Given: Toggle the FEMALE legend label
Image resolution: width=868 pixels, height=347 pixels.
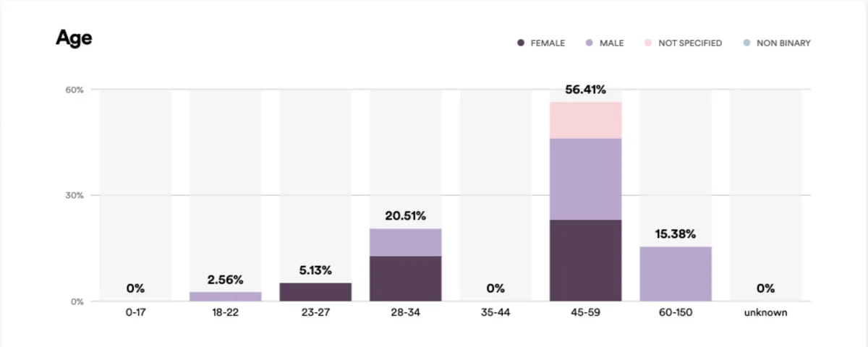Looking at the screenshot, I should pyautogui.click(x=548, y=43).
